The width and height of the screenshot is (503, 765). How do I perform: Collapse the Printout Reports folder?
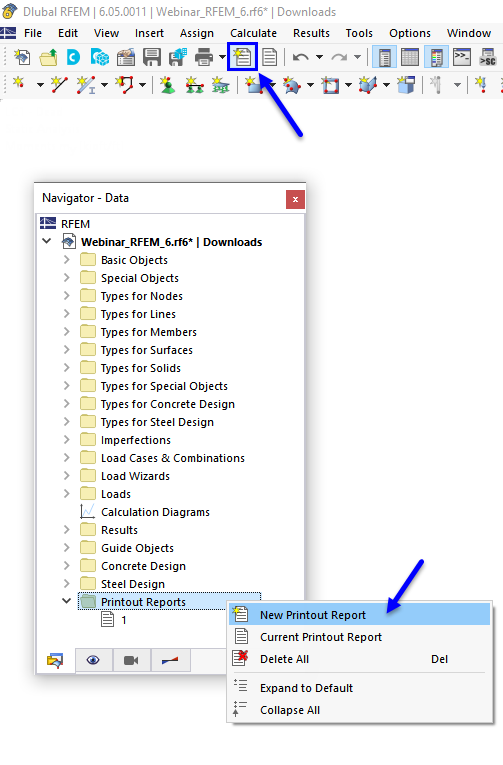[67, 601]
